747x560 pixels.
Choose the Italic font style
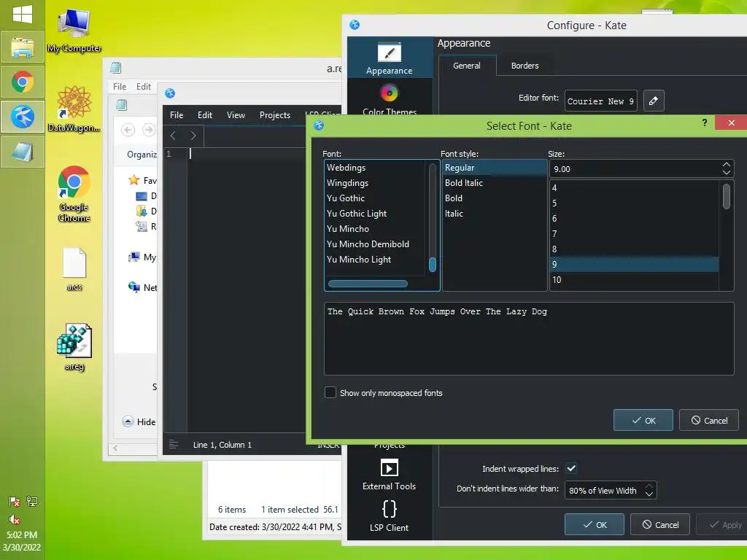click(495, 214)
